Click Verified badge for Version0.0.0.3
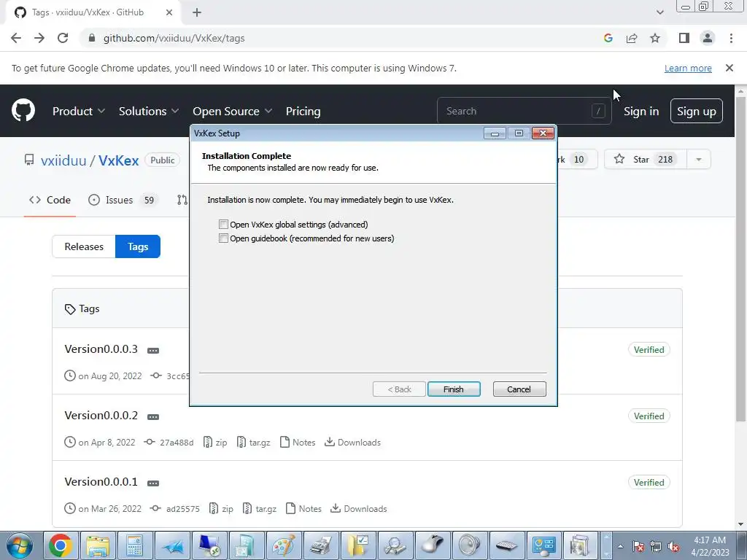The height and width of the screenshot is (560, 747). (x=649, y=349)
